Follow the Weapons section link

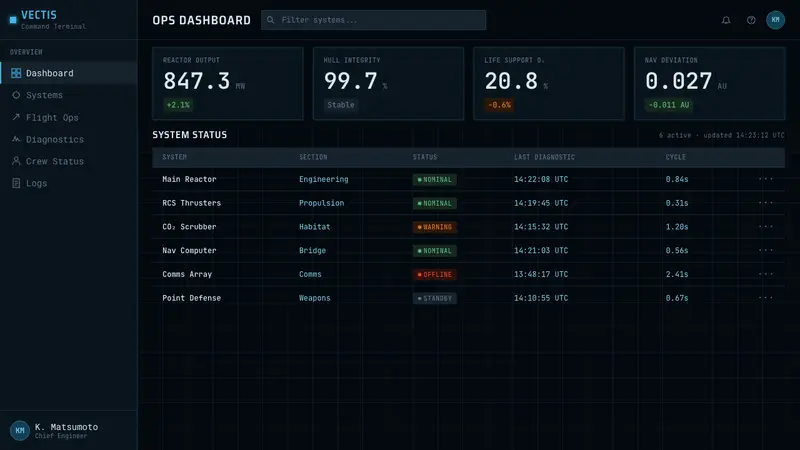[x=314, y=298]
